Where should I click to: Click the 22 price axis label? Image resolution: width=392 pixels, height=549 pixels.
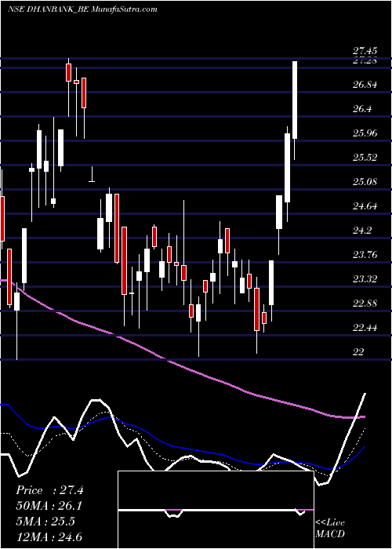point(358,352)
